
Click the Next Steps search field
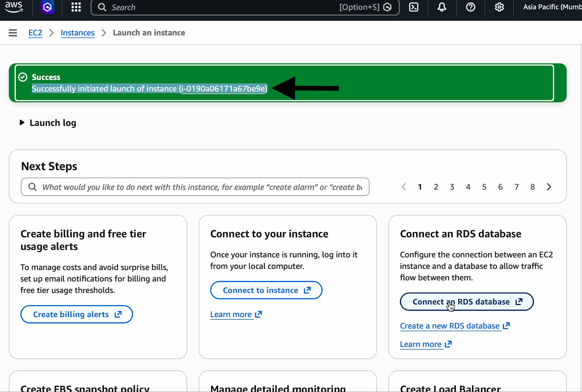pos(195,187)
